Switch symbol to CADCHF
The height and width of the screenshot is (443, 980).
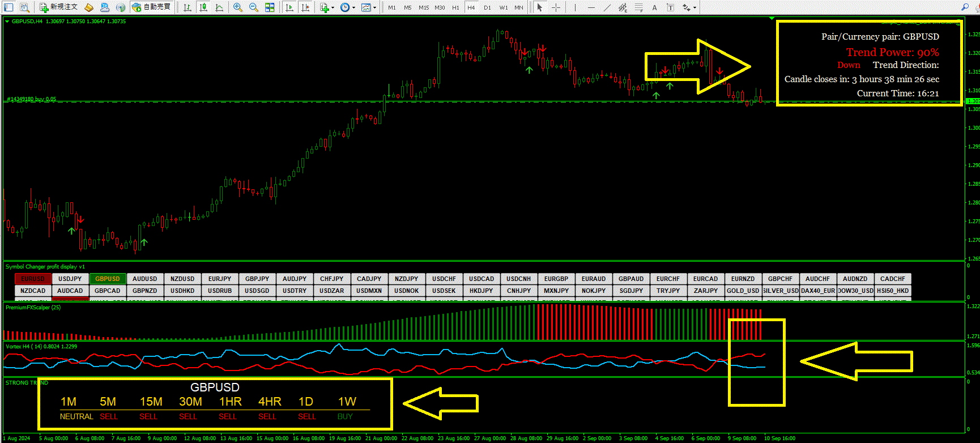(x=893, y=279)
